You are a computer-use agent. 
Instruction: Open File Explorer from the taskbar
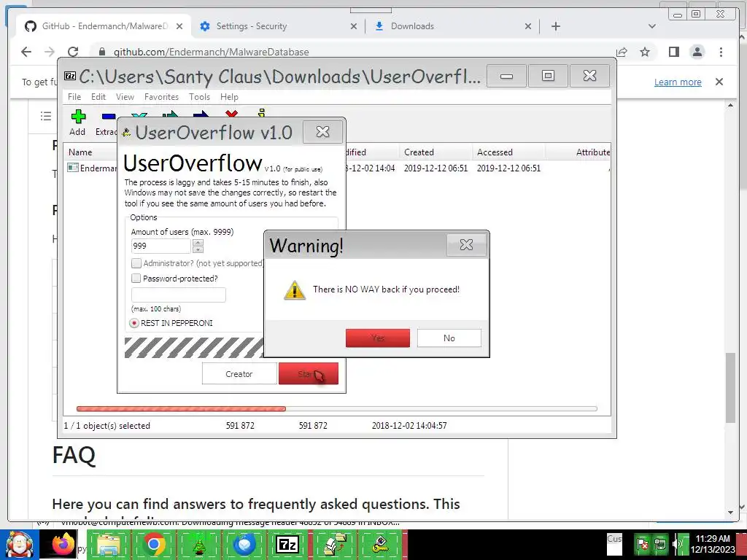(108, 545)
